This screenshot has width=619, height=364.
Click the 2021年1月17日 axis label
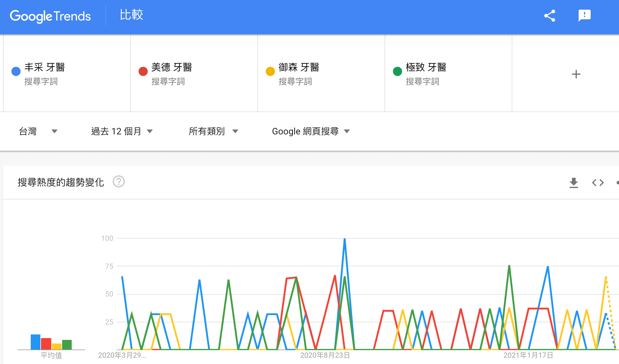pos(528,355)
